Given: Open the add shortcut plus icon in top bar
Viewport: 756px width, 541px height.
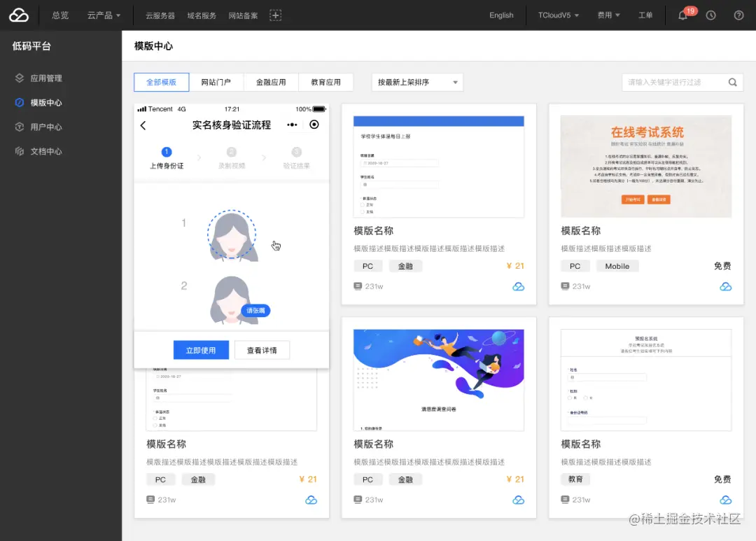Looking at the screenshot, I should (275, 15).
